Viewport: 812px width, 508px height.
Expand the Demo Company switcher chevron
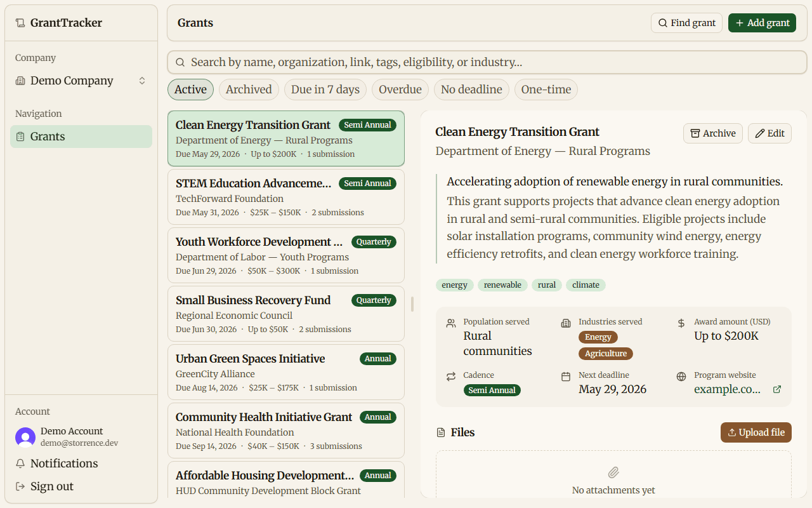pyautogui.click(x=142, y=81)
